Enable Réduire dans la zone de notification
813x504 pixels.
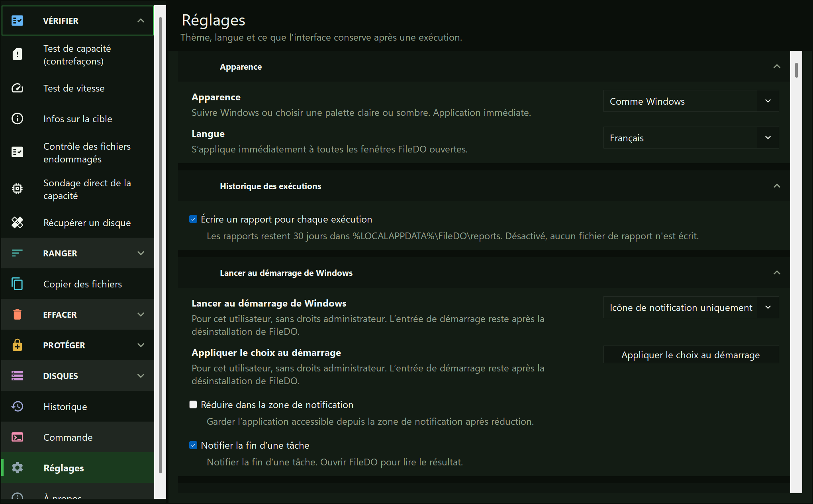pyautogui.click(x=193, y=405)
